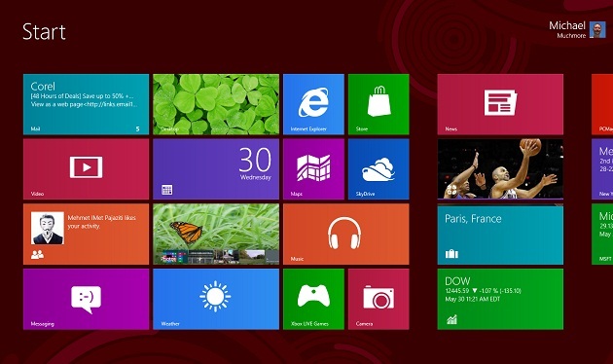
Task: Open the Travel tile showing Paris, France
Action: pyautogui.click(x=500, y=236)
